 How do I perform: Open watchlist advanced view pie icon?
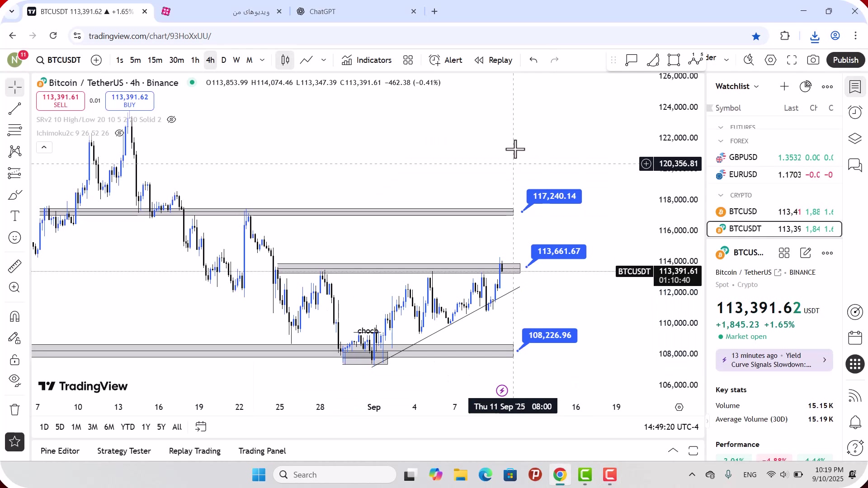point(806,86)
